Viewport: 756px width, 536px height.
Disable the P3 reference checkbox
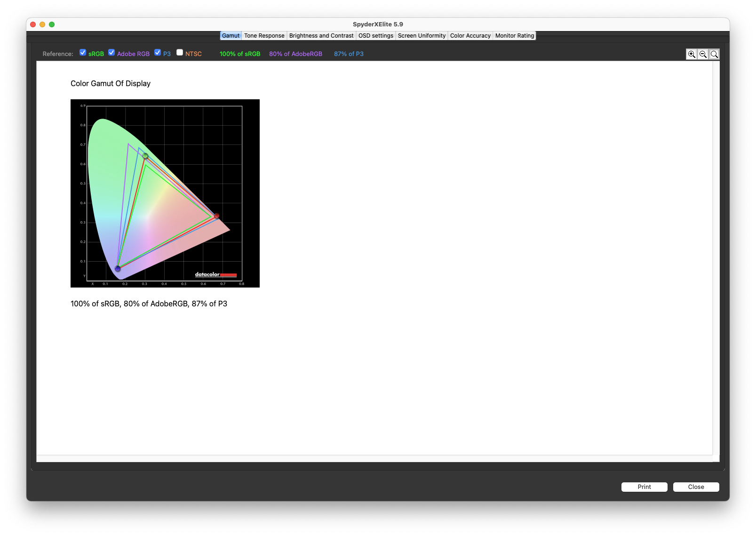[158, 53]
